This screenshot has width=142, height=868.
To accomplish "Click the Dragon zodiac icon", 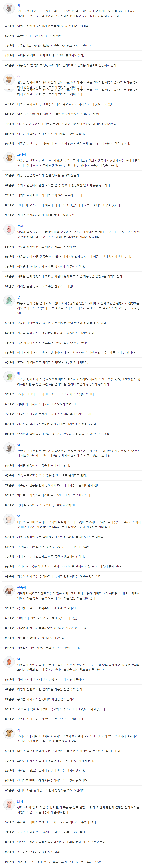I will coord(9,300).
